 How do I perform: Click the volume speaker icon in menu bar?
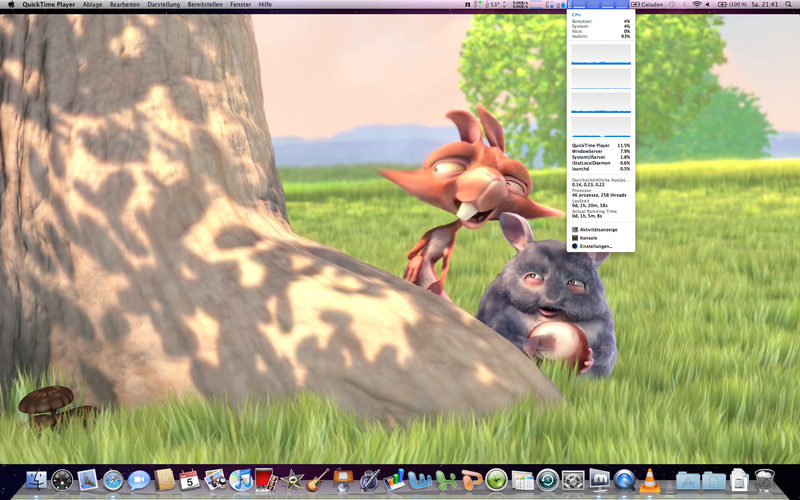pos(708,5)
